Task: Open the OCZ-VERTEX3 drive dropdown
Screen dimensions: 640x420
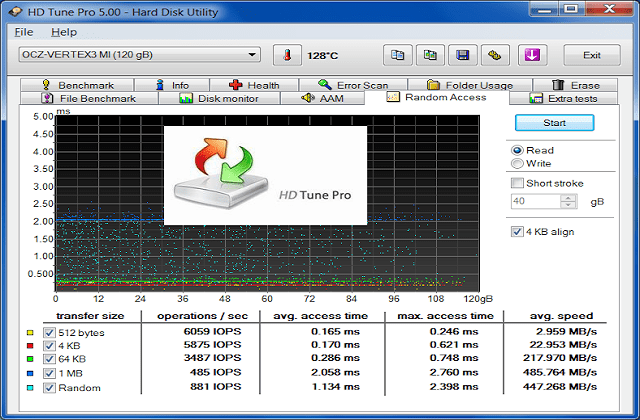Action: [x=140, y=55]
